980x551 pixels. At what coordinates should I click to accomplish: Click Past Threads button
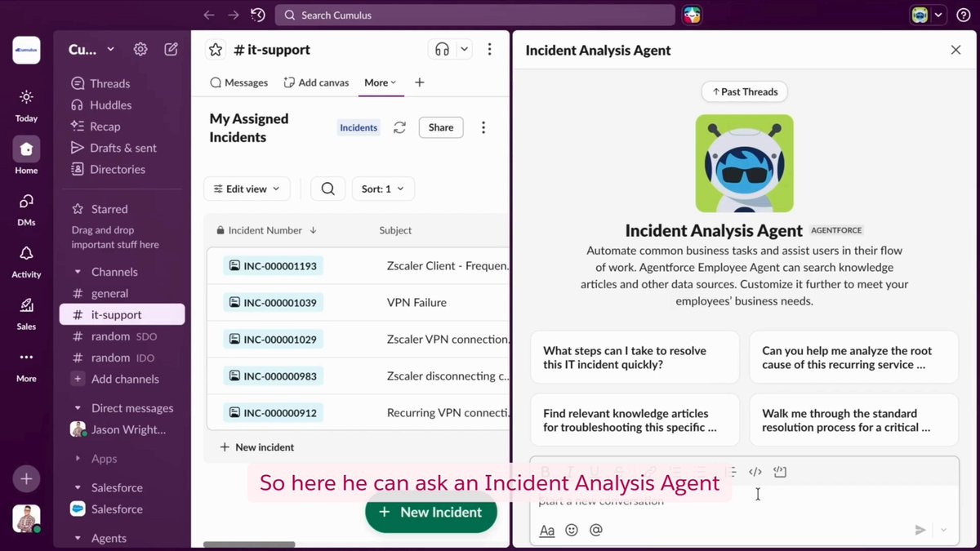click(x=744, y=91)
